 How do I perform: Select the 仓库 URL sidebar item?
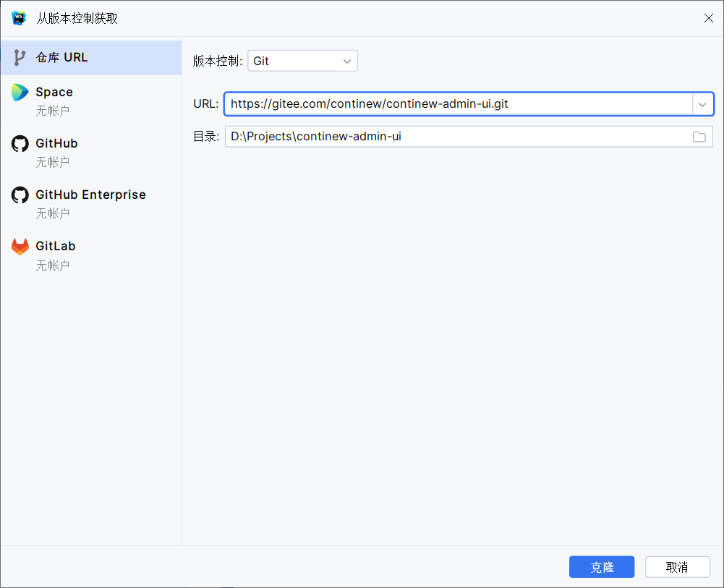tap(91, 58)
